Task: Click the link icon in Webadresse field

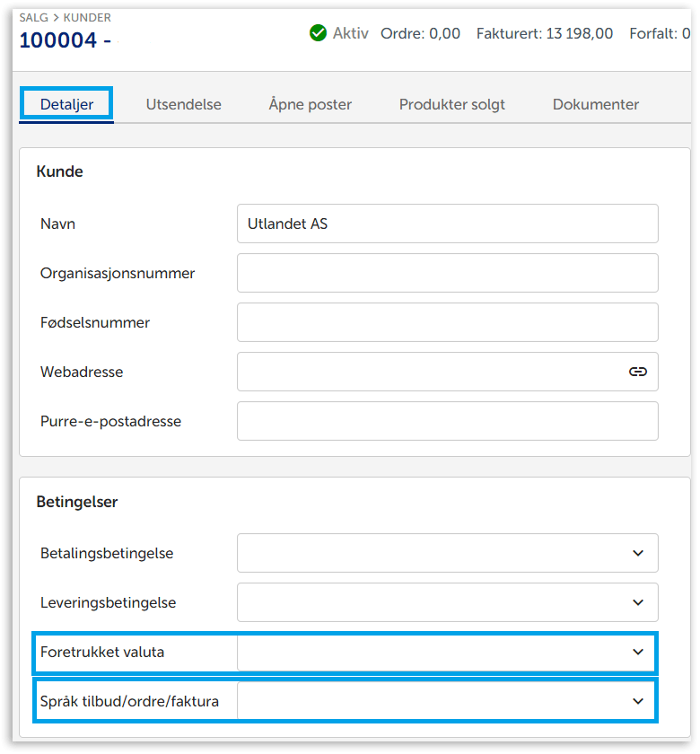Action: pyautogui.click(x=637, y=372)
